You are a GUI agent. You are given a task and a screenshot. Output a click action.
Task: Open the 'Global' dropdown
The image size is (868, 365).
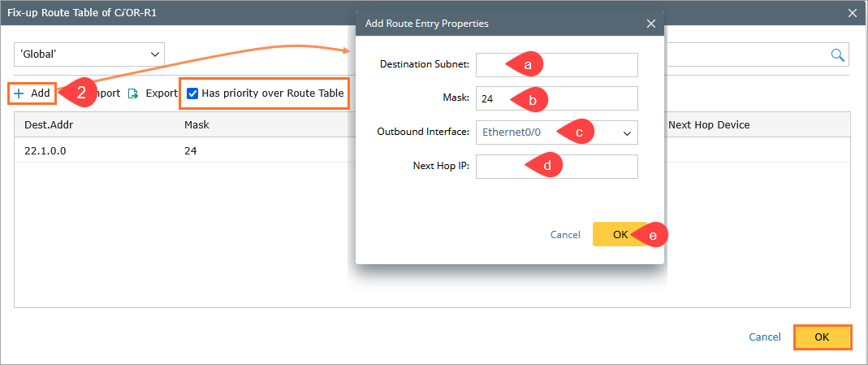89,54
